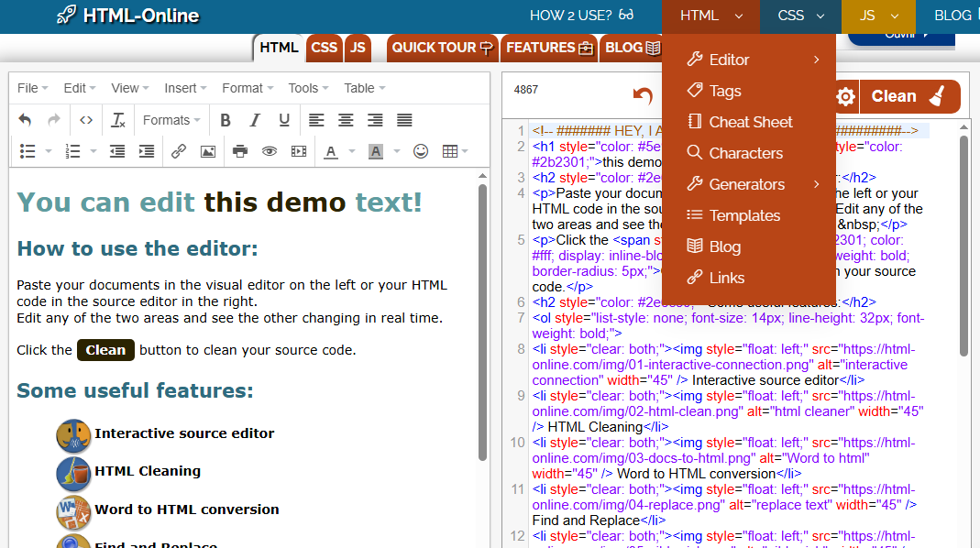
Task: Toggle italic formatting in the editor toolbar
Action: click(x=255, y=120)
